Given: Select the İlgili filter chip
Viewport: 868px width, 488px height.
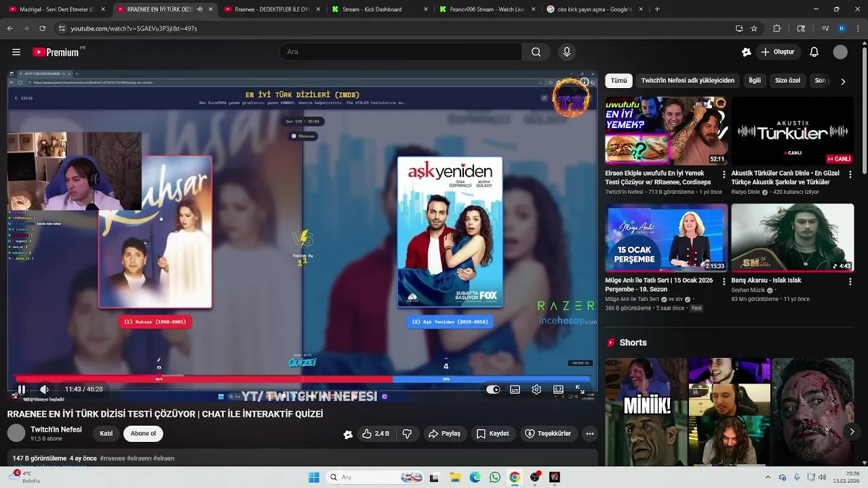Looking at the screenshot, I should (x=755, y=81).
